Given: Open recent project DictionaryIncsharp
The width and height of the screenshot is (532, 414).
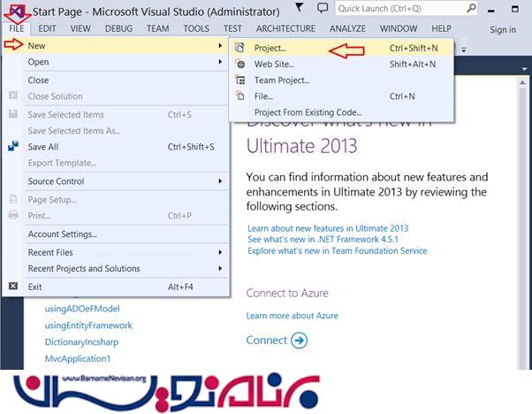Looking at the screenshot, I should pos(81,342).
